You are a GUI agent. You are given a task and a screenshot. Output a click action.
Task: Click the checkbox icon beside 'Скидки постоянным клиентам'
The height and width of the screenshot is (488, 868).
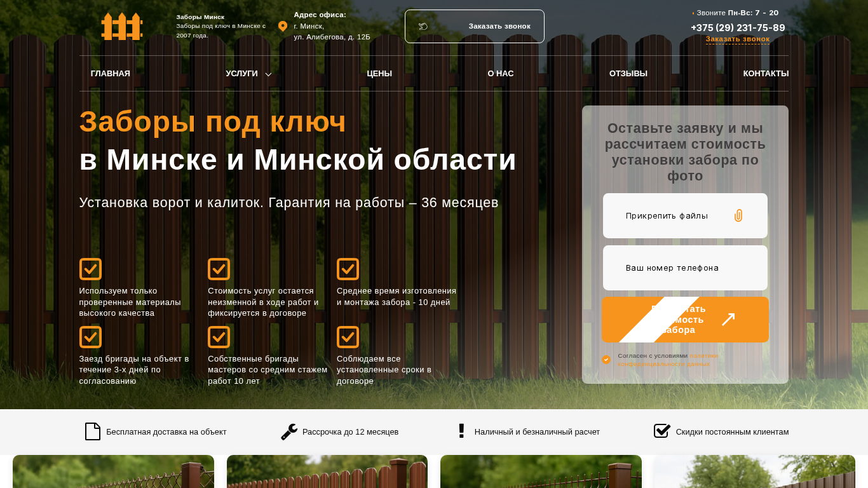(x=662, y=431)
